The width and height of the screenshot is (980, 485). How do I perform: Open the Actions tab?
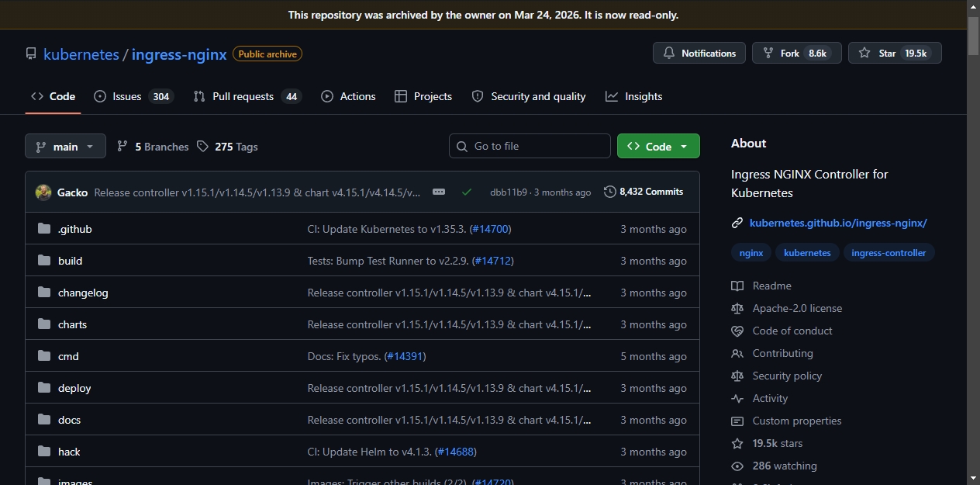pyautogui.click(x=348, y=96)
